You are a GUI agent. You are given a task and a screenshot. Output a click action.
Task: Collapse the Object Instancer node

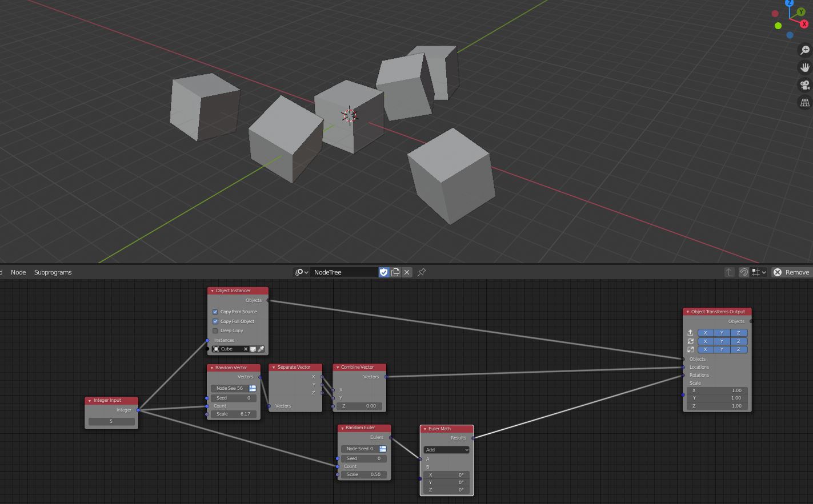(213, 291)
